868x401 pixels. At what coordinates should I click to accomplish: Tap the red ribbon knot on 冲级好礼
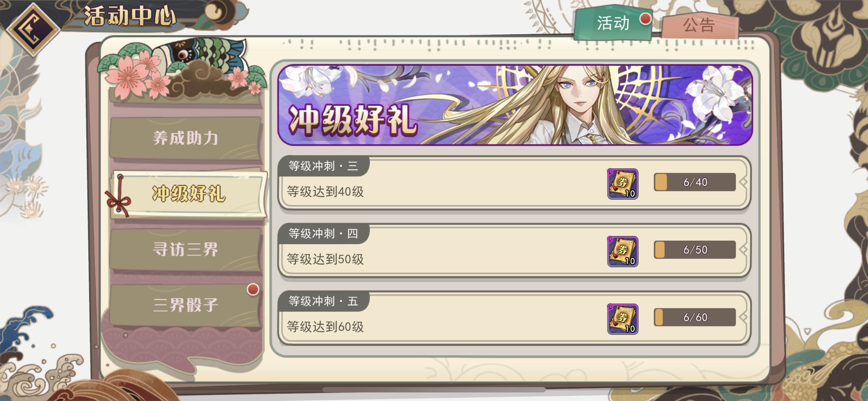coord(118,199)
